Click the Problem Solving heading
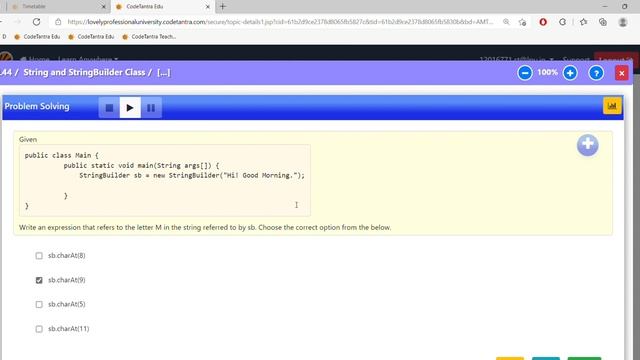Viewport: 640px width, 360px height. (x=37, y=107)
